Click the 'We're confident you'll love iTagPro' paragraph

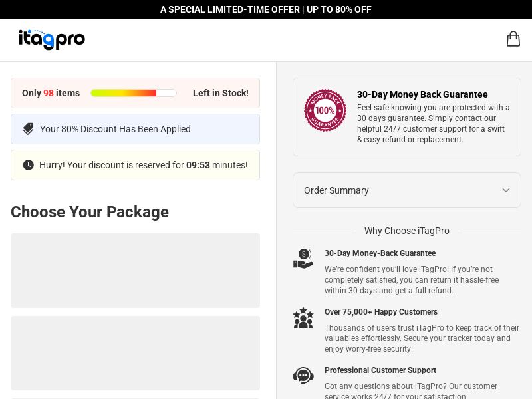412,279
